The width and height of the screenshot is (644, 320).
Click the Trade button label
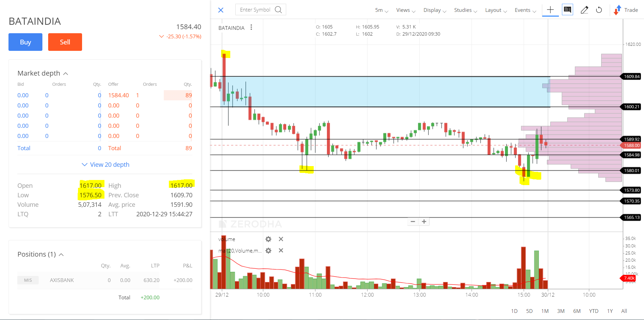pos(631,10)
